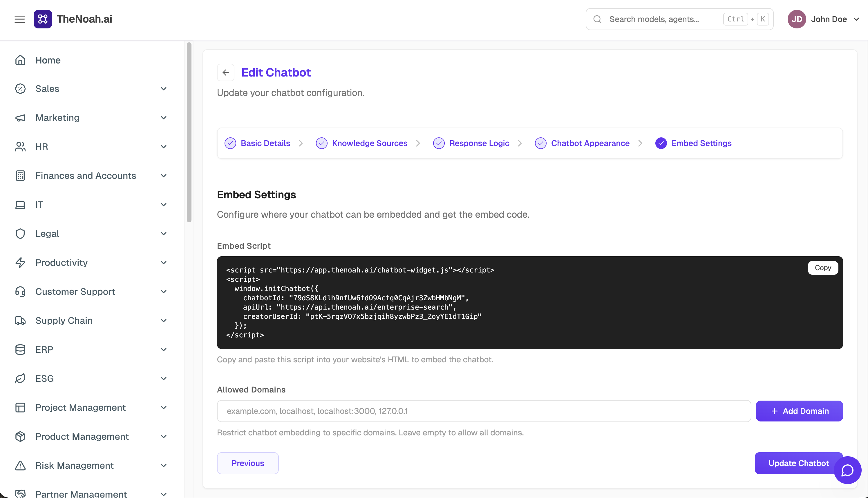Copy the embed script code
The image size is (868, 498).
click(x=823, y=268)
